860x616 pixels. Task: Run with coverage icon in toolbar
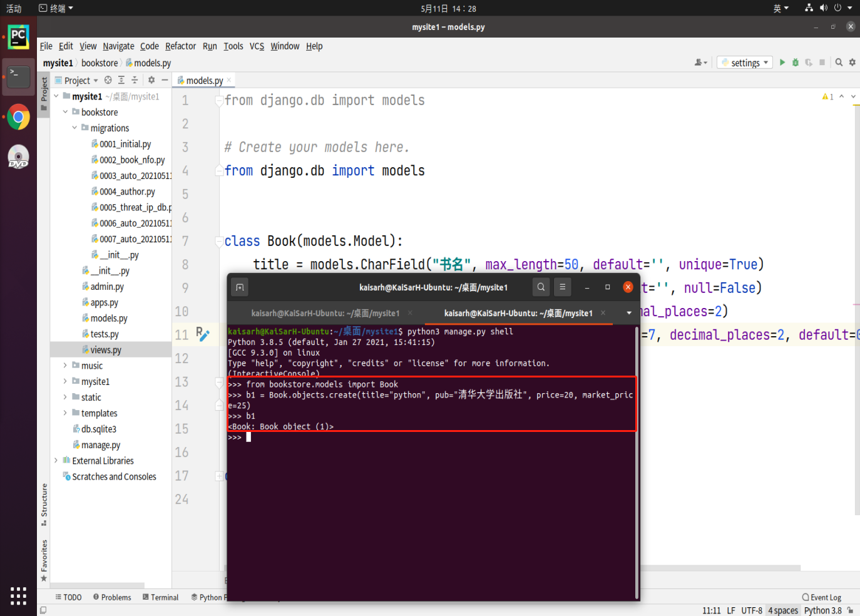tap(809, 63)
